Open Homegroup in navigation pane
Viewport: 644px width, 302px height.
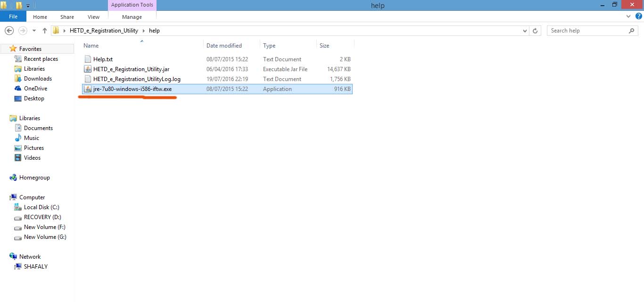click(x=34, y=178)
